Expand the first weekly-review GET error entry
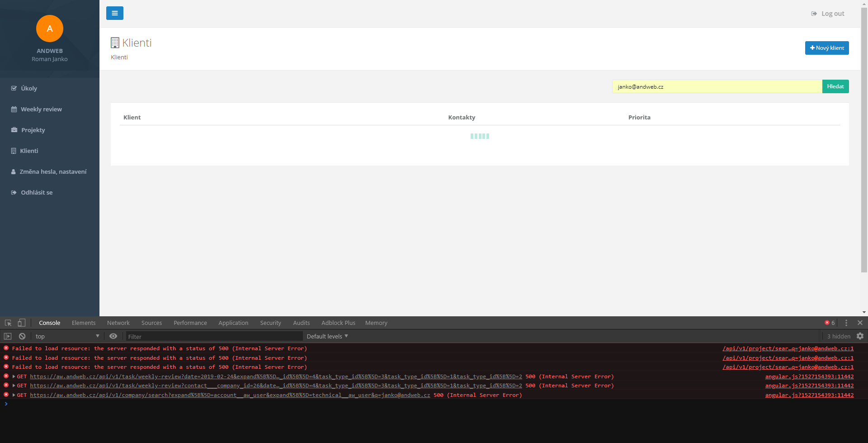The height and width of the screenshot is (443, 868). pyautogui.click(x=14, y=376)
